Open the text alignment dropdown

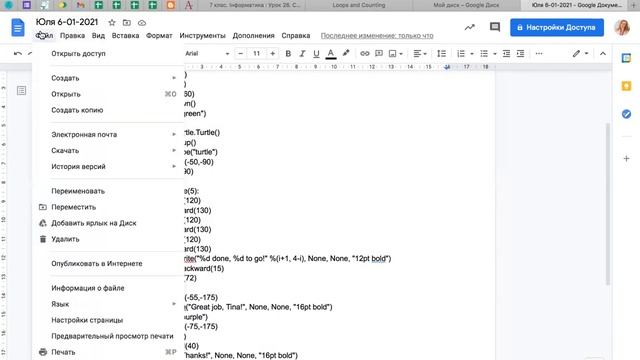[420, 53]
